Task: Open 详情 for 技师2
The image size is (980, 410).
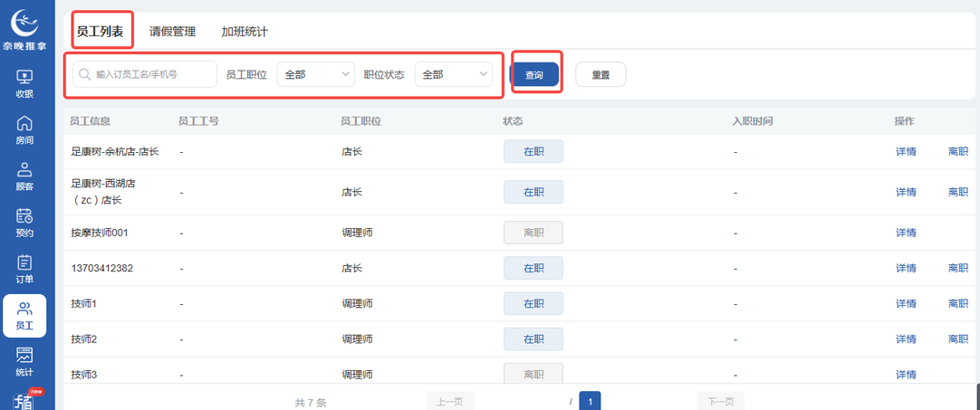Action: (x=906, y=339)
